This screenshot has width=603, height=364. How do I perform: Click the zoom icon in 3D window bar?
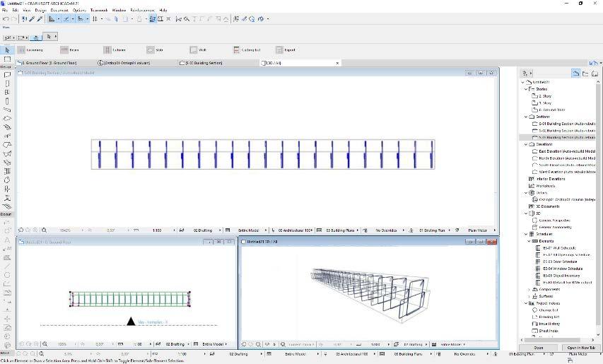tap(283, 344)
